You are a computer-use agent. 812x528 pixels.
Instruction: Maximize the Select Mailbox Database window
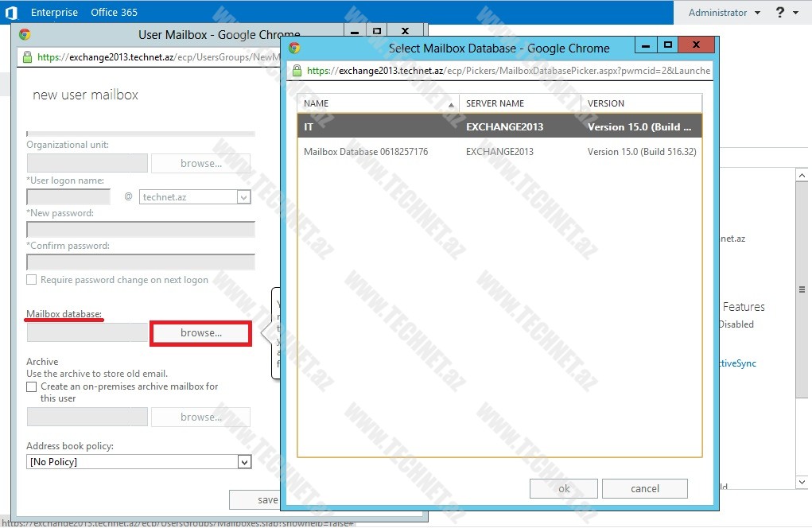[x=668, y=45]
